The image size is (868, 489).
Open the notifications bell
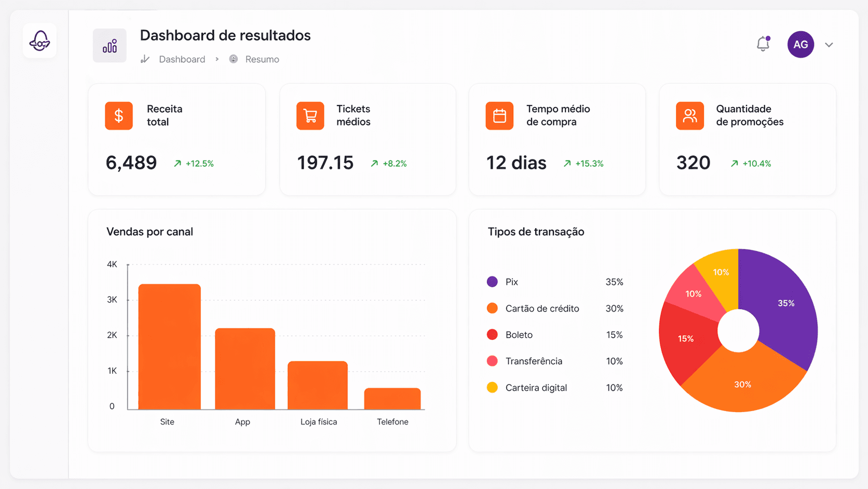point(763,44)
